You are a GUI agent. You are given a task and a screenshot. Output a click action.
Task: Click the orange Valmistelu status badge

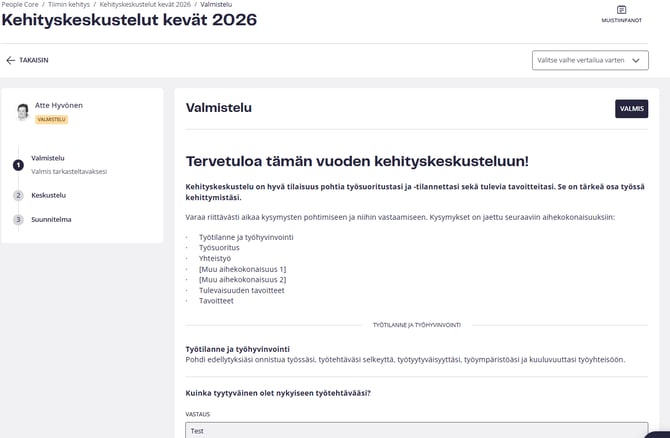[x=51, y=119]
